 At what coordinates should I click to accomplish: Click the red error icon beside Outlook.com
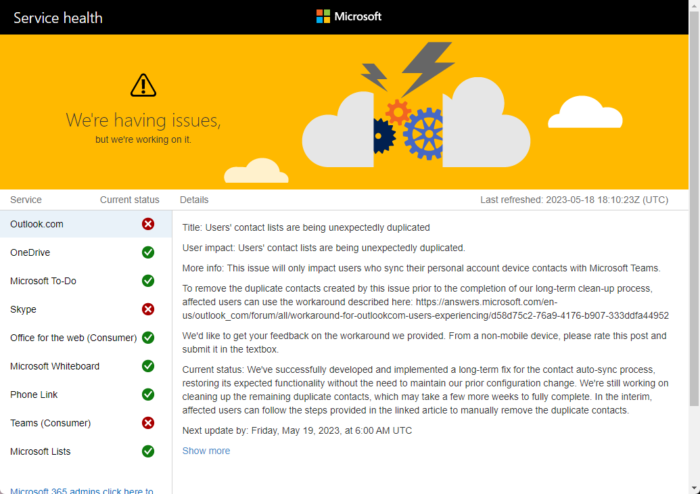point(148,224)
